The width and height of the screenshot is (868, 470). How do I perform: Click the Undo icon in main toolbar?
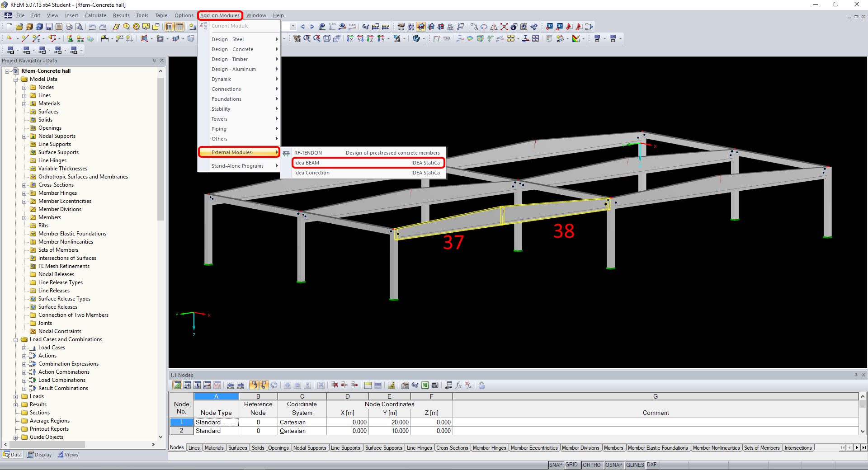pos(93,27)
